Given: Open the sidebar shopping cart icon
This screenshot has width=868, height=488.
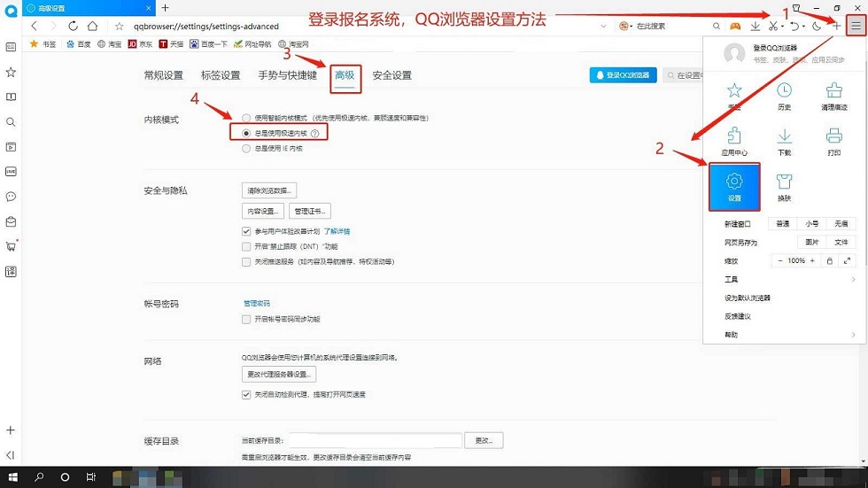Looking at the screenshot, I should click(11, 246).
